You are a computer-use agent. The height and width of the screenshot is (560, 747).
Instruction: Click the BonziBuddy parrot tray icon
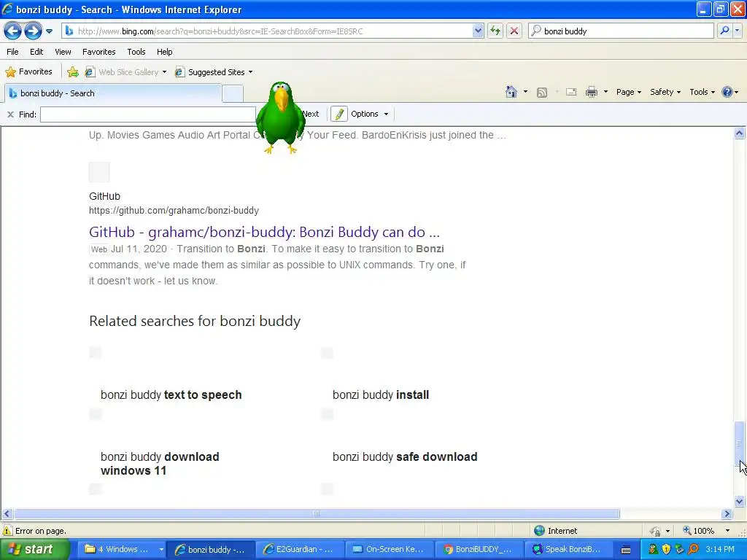coord(653,550)
